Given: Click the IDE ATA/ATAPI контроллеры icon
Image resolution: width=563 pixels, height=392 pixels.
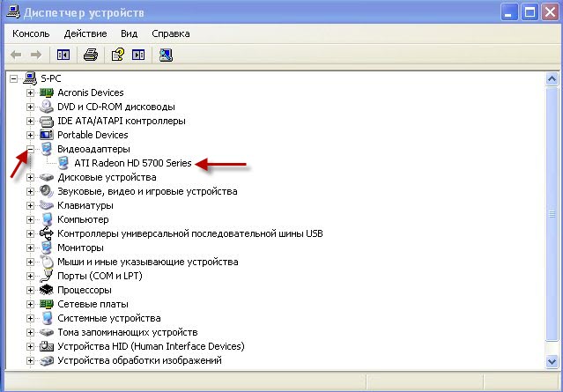Looking at the screenshot, I should click(47, 121).
